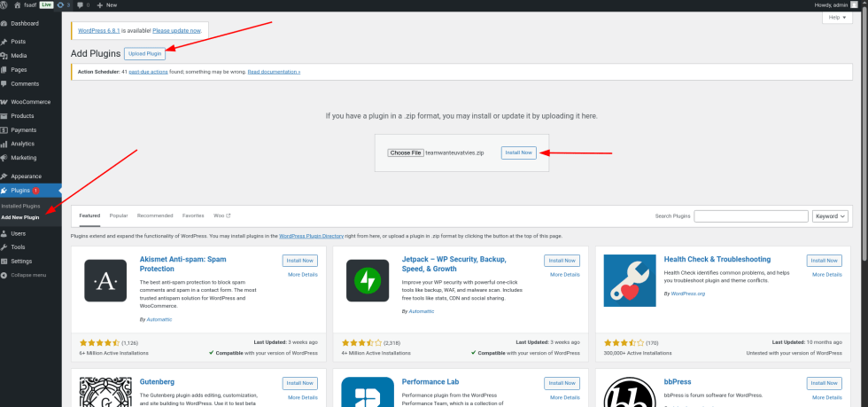This screenshot has width=868, height=407.
Task: Click the Appearance brush icon
Action: pyautogui.click(x=4, y=176)
